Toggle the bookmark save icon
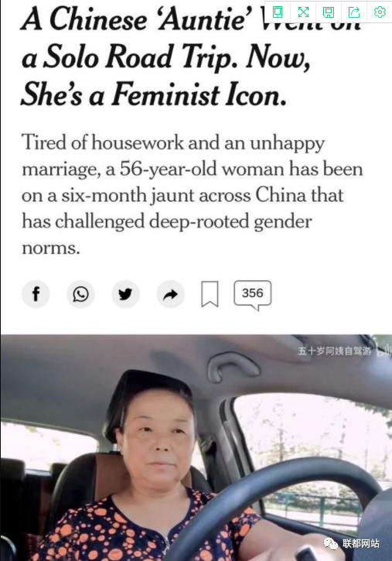Screen dimensions: 392x561 click(210, 294)
